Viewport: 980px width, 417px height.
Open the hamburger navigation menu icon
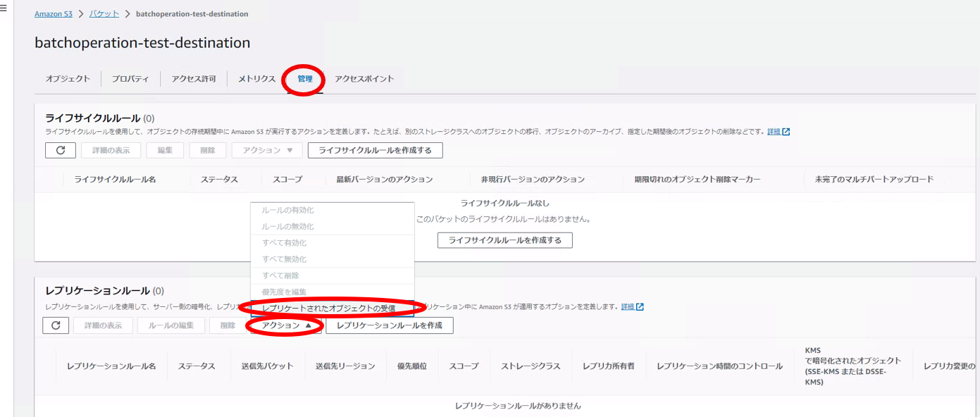[4, 8]
